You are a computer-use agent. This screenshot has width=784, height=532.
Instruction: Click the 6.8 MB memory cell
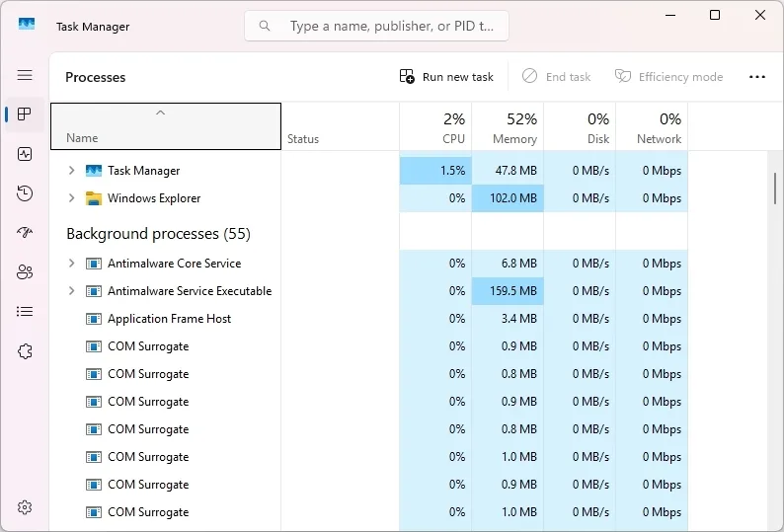(508, 263)
